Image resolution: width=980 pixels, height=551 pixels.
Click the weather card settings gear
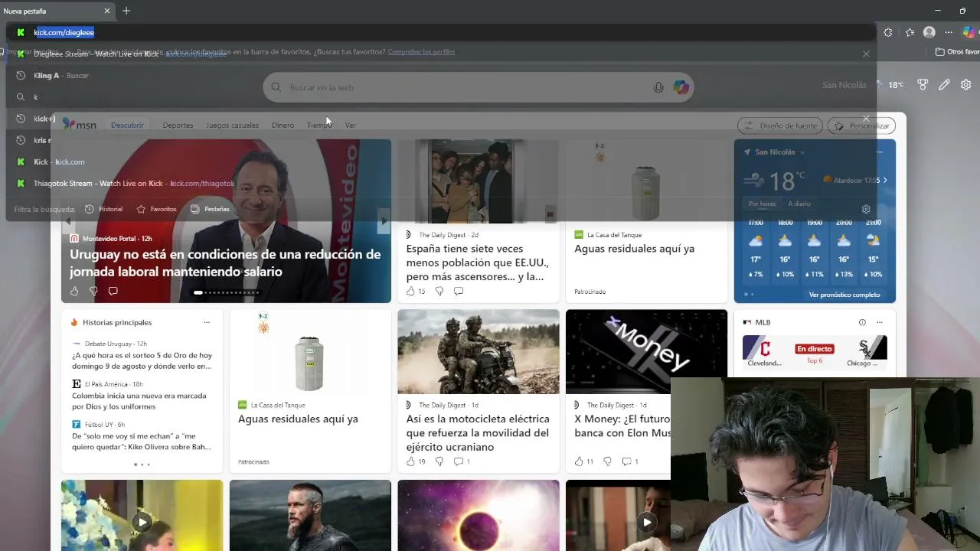click(866, 209)
